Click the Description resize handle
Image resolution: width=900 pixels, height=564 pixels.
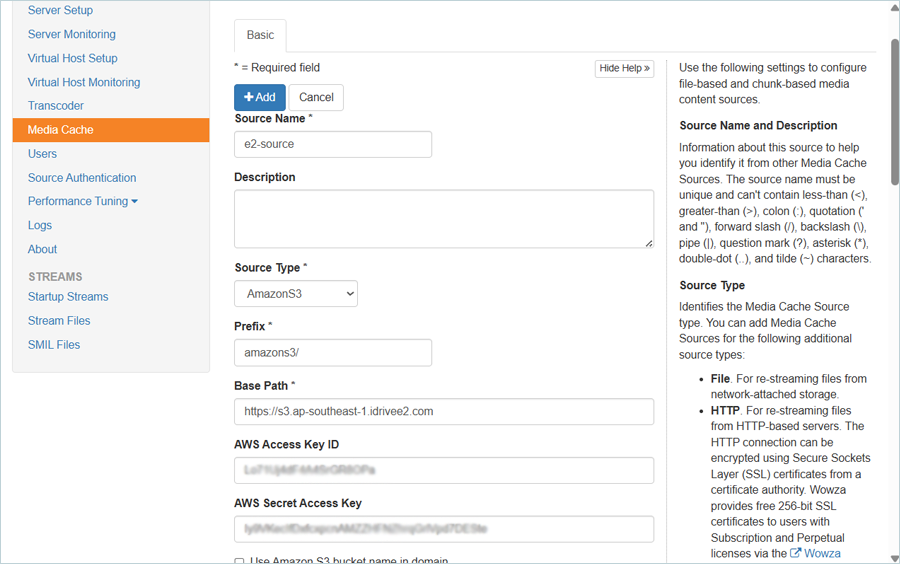coord(649,243)
